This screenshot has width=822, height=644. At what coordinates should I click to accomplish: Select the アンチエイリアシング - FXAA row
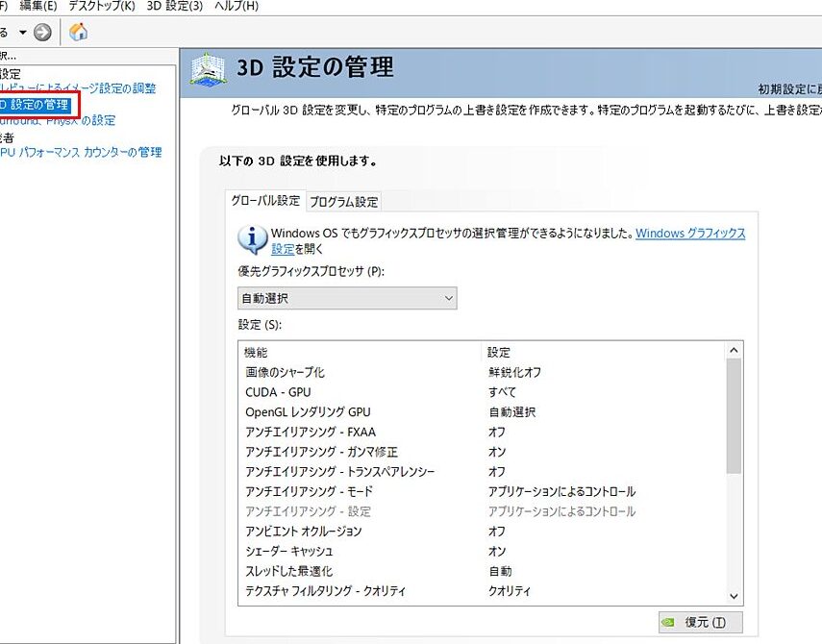pos(483,433)
